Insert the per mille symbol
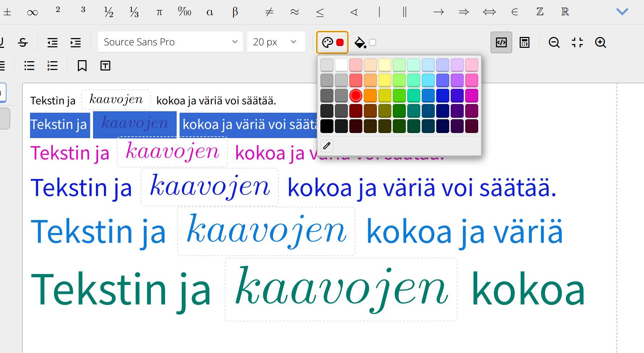 [185, 12]
